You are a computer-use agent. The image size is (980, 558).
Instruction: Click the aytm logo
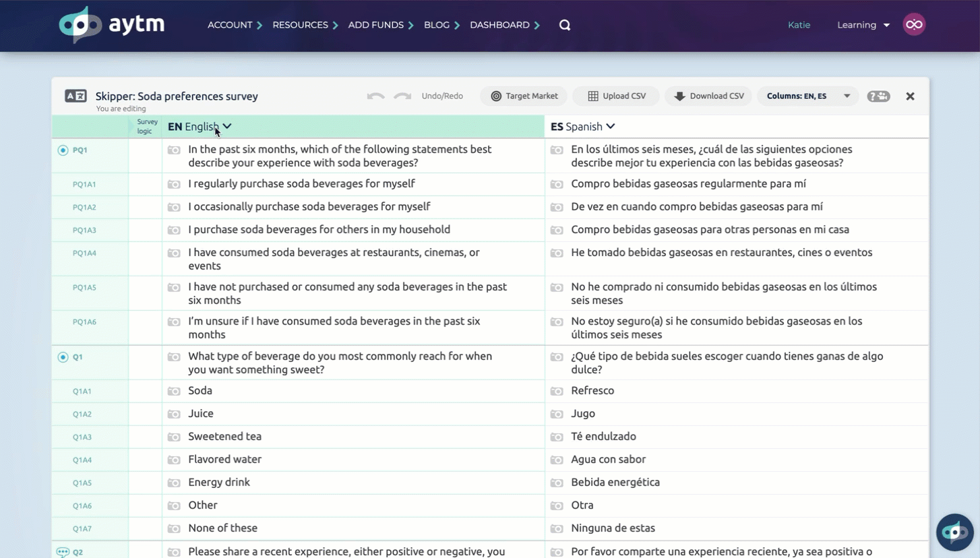click(x=112, y=25)
